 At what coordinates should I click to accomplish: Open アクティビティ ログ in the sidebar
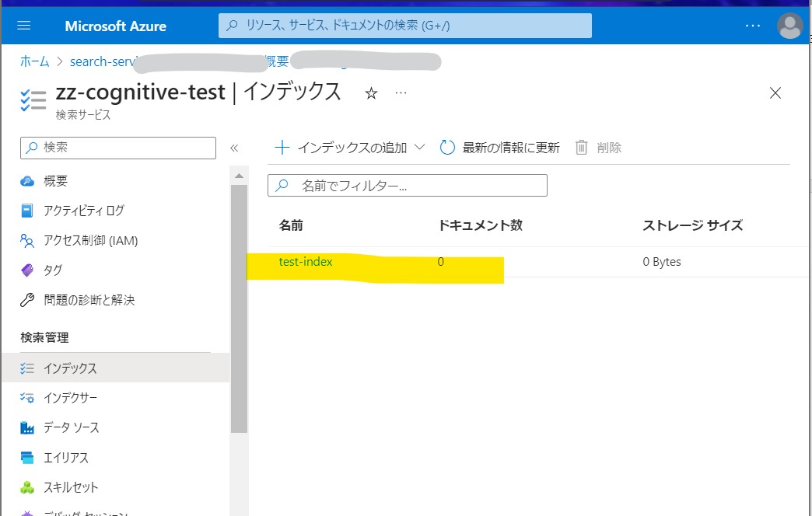pyautogui.click(x=84, y=211)
